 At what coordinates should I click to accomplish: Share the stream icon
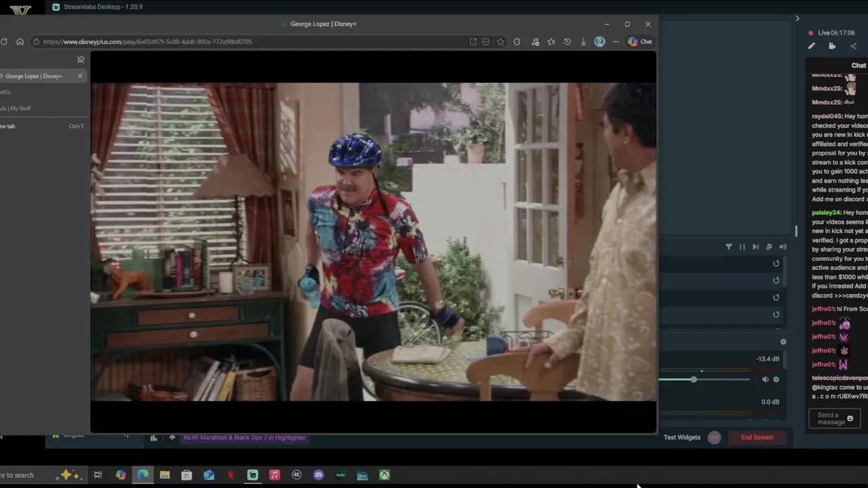tap(853, 46)
